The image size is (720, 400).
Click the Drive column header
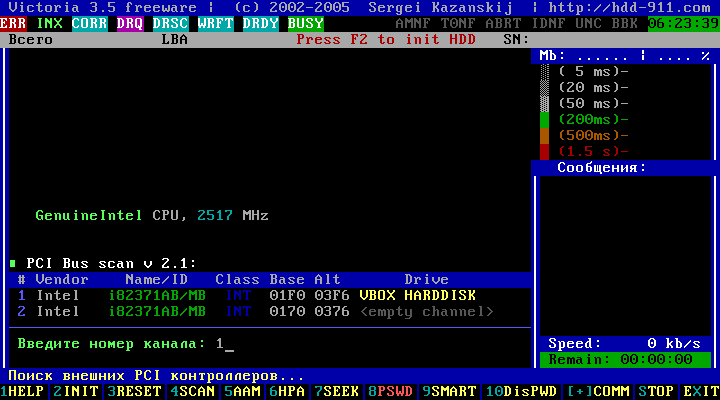[x=427, y=280]
